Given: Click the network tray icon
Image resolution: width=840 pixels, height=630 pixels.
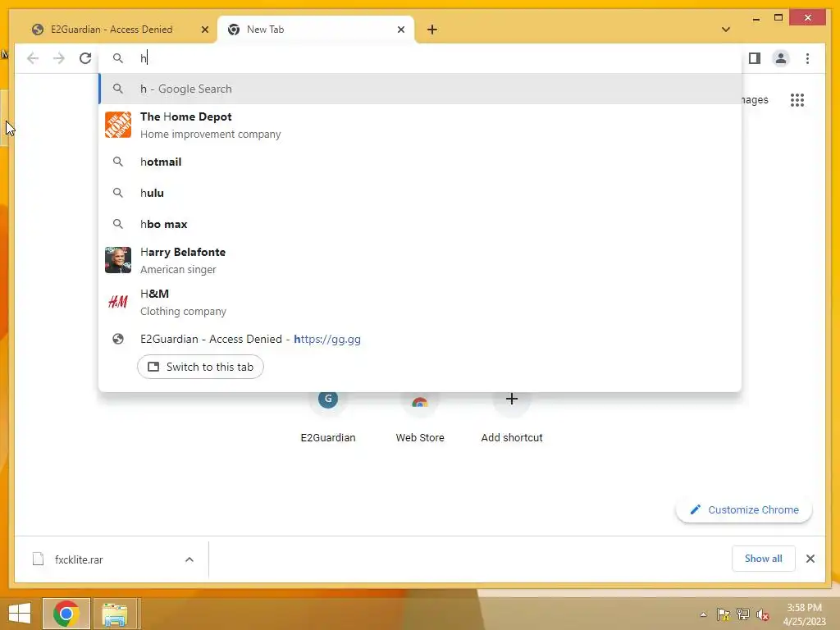Looking at the screenshot, I should click(x=743, y=614).
